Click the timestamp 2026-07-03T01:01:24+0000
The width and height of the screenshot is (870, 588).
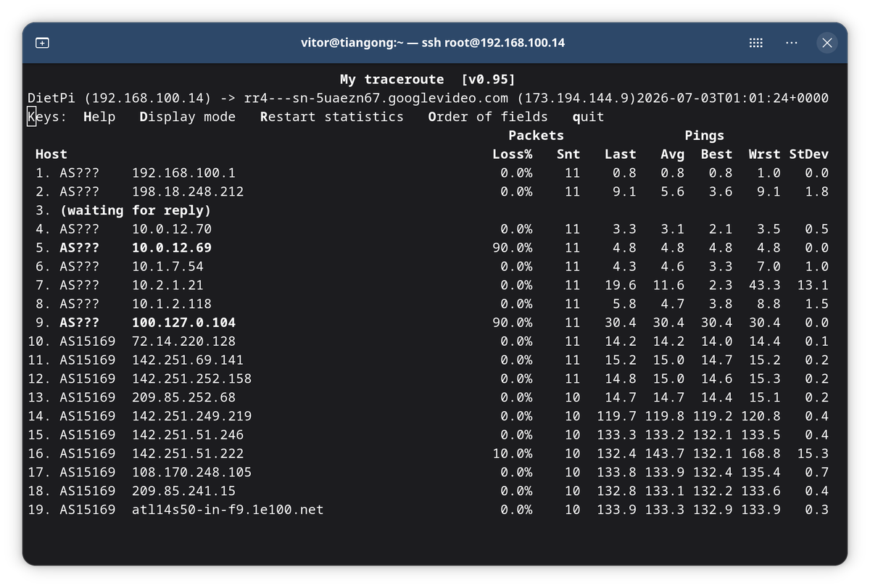(732, 98)
